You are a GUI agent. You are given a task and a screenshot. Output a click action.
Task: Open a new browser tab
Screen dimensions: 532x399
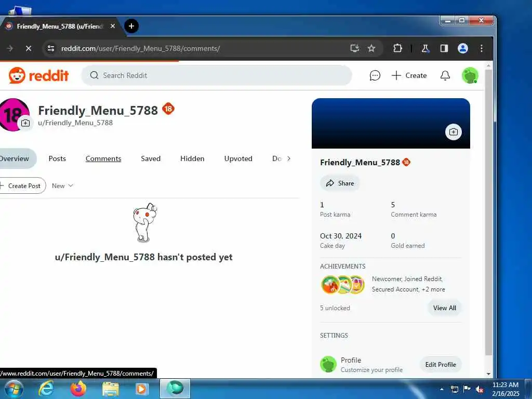(131, 26)
